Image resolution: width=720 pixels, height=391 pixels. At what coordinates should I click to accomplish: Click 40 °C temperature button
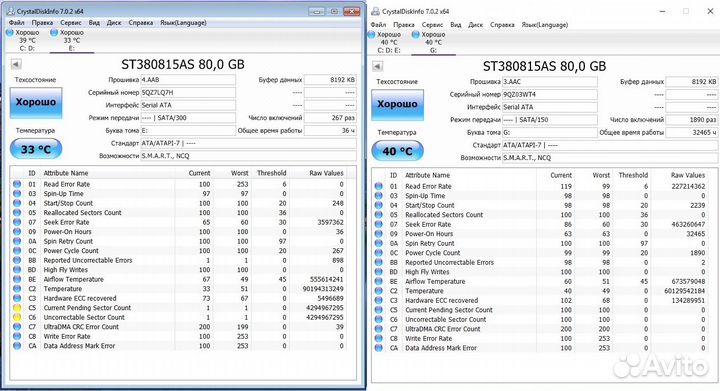point(397,151)
